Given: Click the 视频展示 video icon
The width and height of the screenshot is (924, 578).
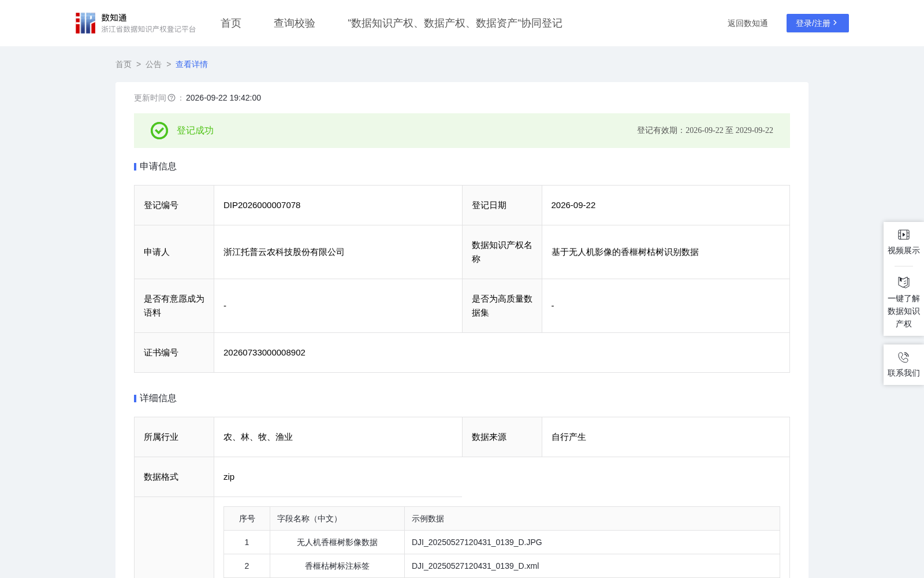Looking at the screenshot, I should (904, 235).
